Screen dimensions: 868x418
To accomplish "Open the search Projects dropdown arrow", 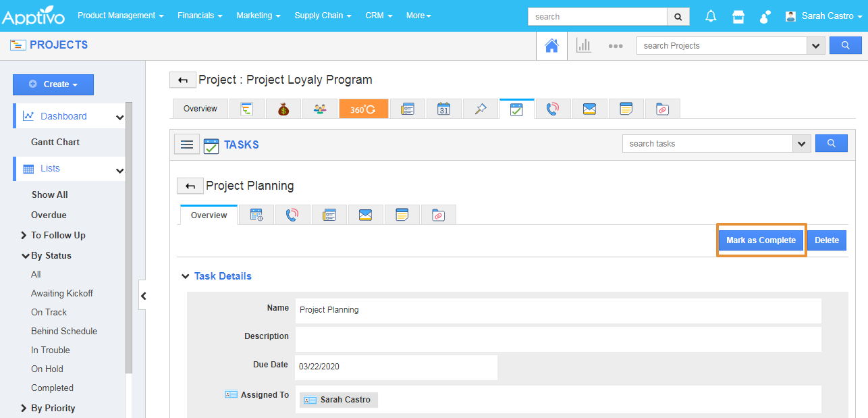I will click(816, 46).
